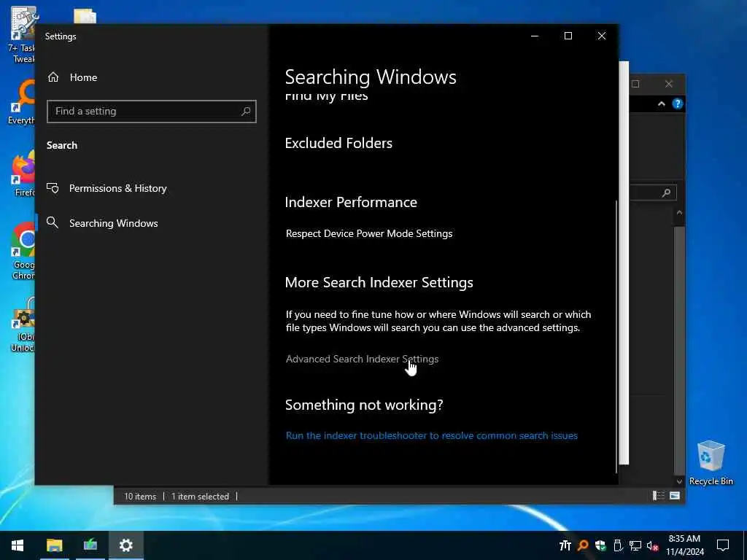Go to Settings Home

coord(72,77)
